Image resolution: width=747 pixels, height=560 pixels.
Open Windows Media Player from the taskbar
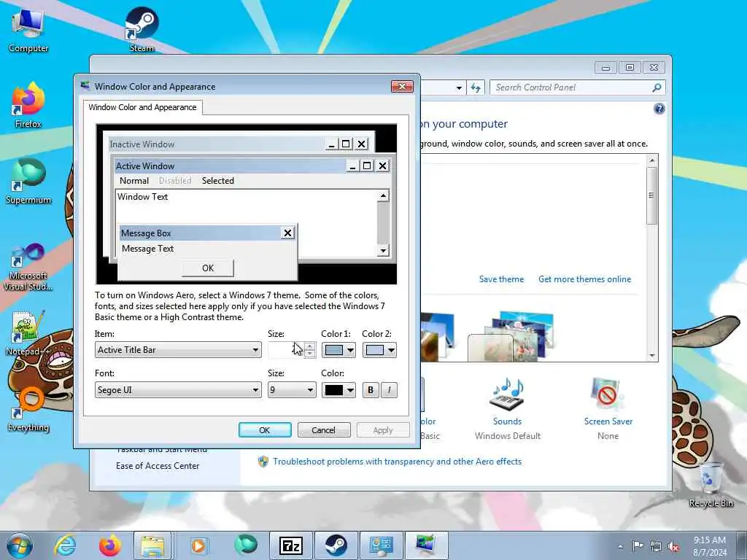click(x=198, y=545)
